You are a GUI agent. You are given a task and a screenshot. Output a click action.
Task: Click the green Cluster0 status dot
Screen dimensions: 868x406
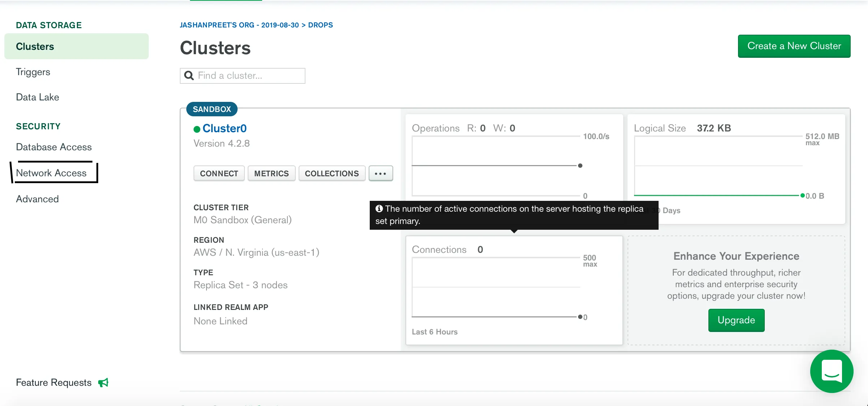click(x=197, y=129)
